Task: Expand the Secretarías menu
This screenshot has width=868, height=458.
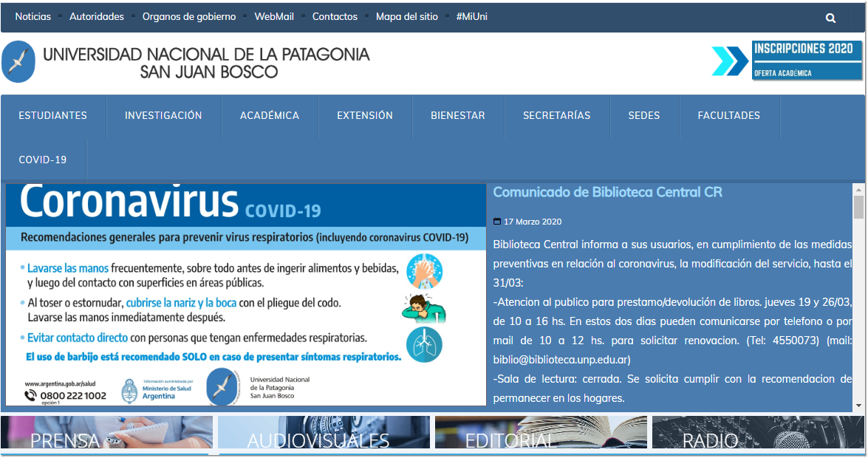Action: (x=556, y=115)
